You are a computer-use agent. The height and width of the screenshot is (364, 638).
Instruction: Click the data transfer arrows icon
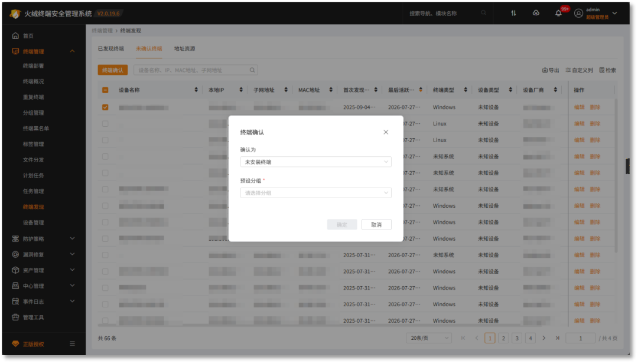513,13
